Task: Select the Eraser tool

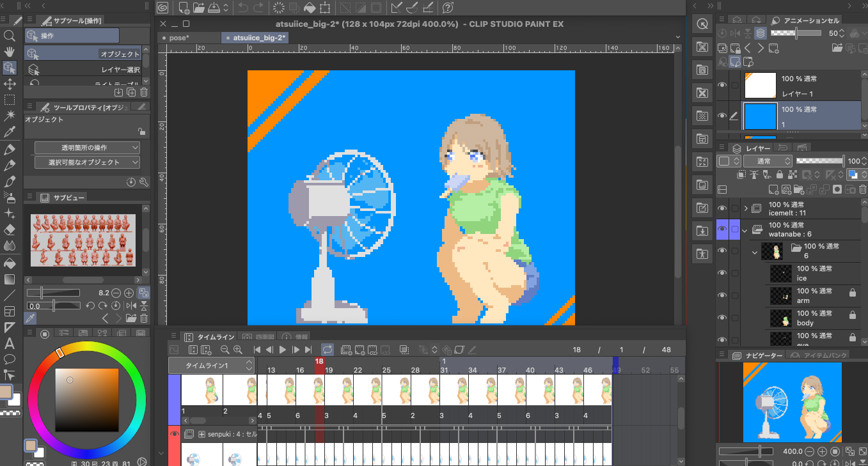Action: (10, 229)
